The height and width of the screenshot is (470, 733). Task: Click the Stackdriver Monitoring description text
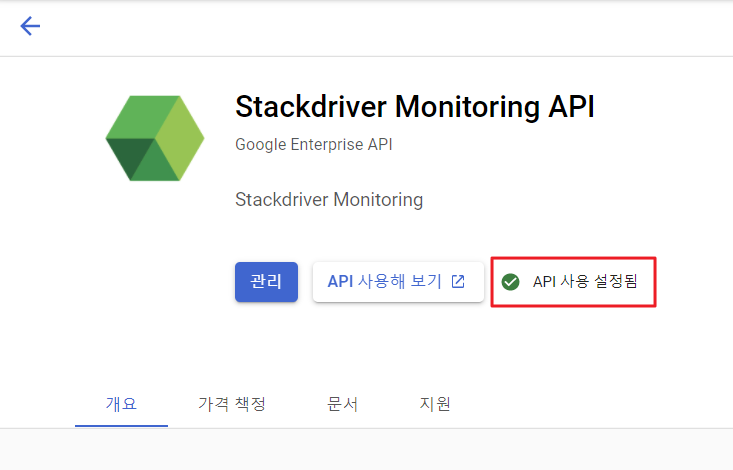click(x=328, y=200)
